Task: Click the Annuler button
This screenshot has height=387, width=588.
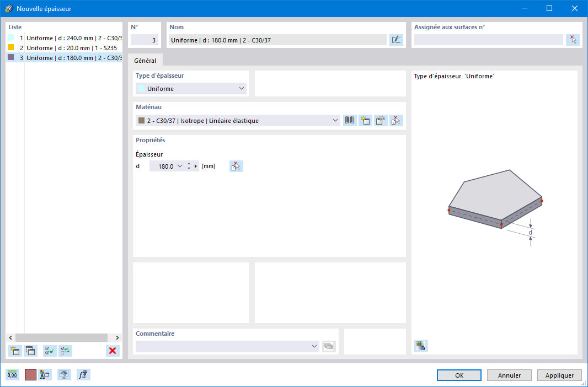Action: pyautogui.click(x=509, y=375)
